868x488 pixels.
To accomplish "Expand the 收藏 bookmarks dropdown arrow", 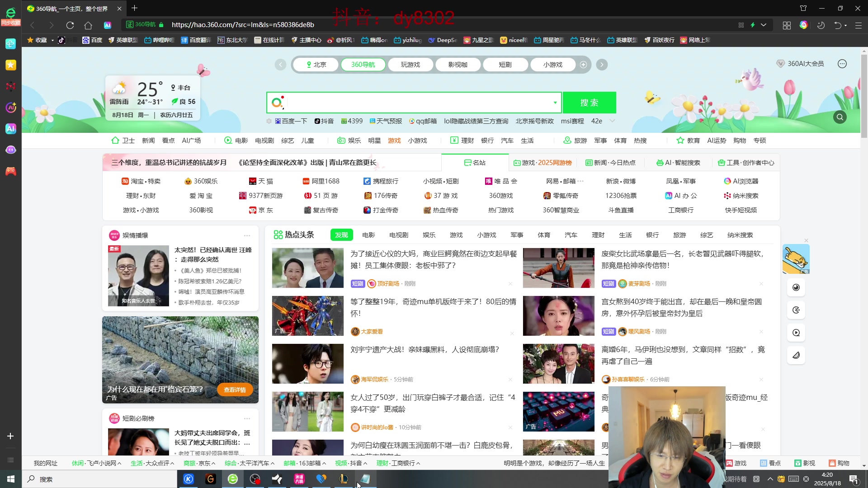I will click(52, 40).
